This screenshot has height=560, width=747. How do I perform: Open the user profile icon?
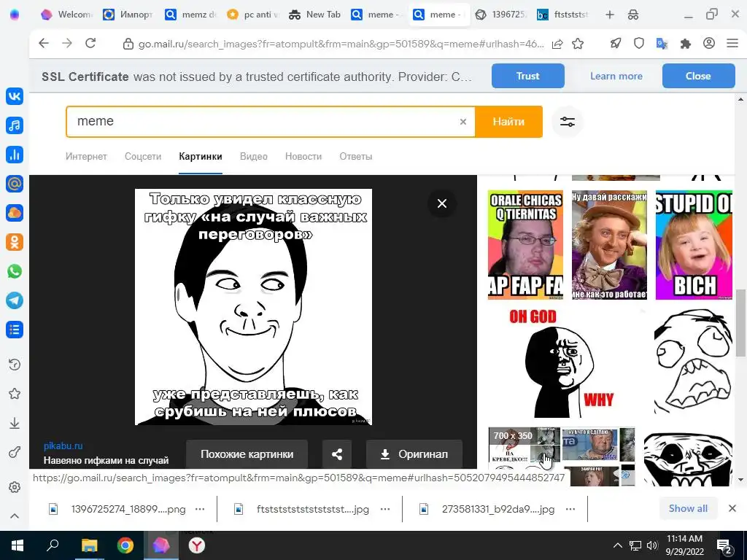click(x=709, y=43)
